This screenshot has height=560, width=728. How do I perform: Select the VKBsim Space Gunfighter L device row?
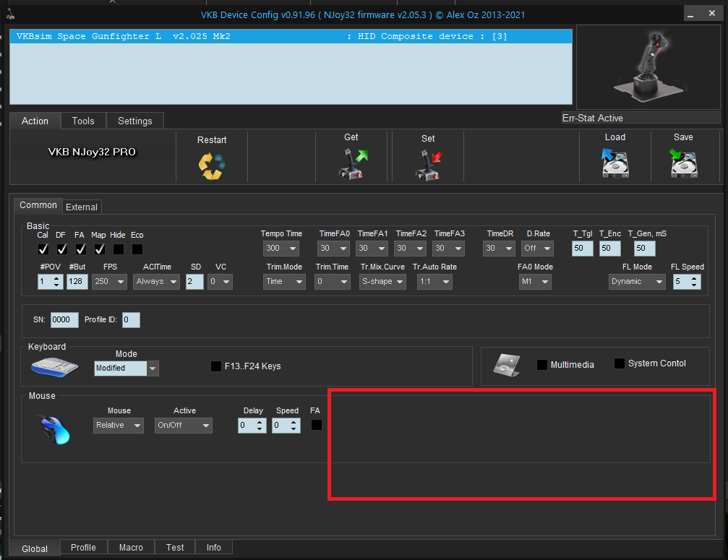pos(291,36)
